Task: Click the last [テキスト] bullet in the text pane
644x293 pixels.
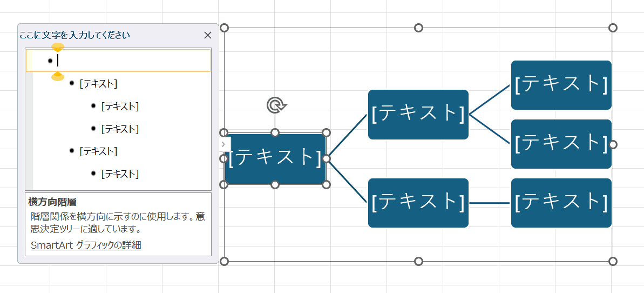Action: (120, 174)
